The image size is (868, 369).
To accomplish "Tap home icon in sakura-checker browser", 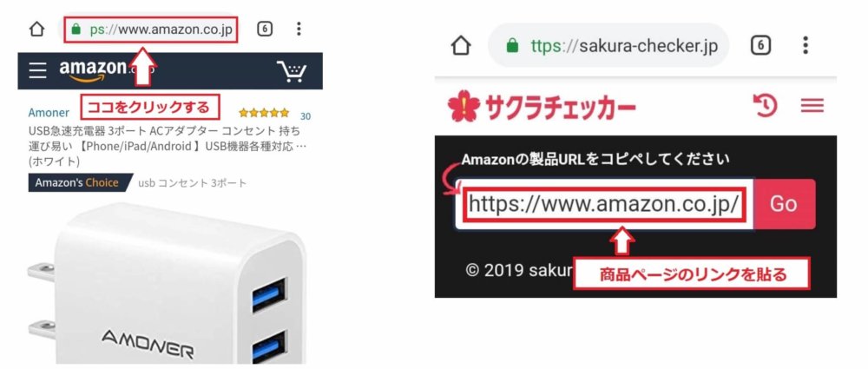I will click(x=461, y=45).
